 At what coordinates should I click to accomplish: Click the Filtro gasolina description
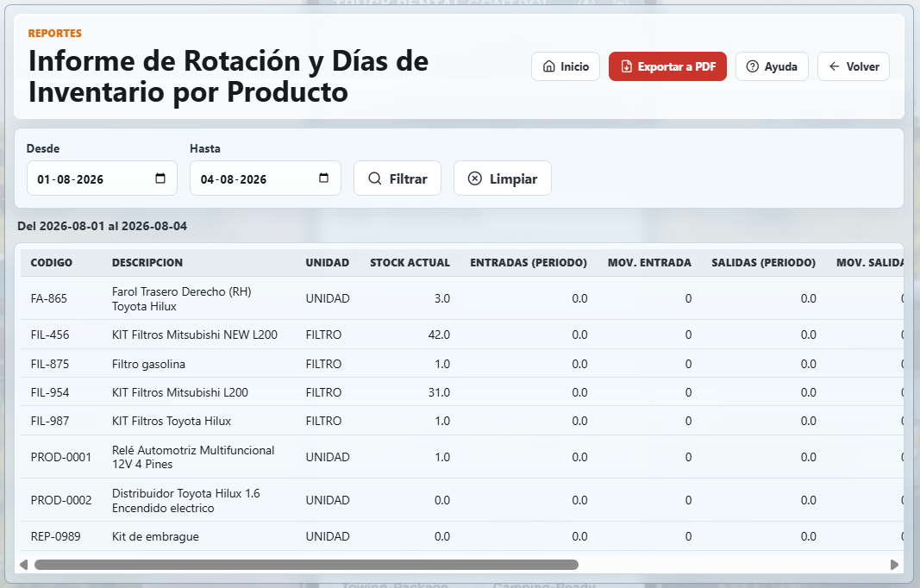148,364
